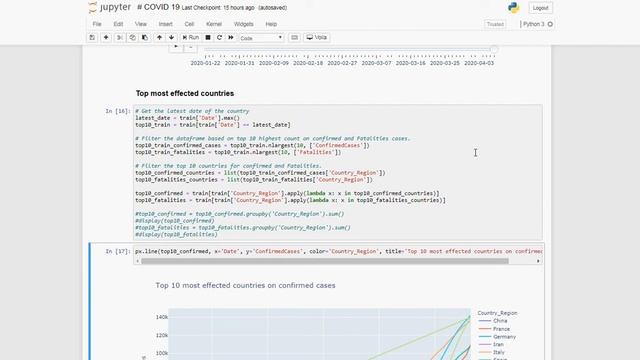Click the play button of the date animation
The width and height of the screenshot is (640, 360).
(x=176, y=47)
